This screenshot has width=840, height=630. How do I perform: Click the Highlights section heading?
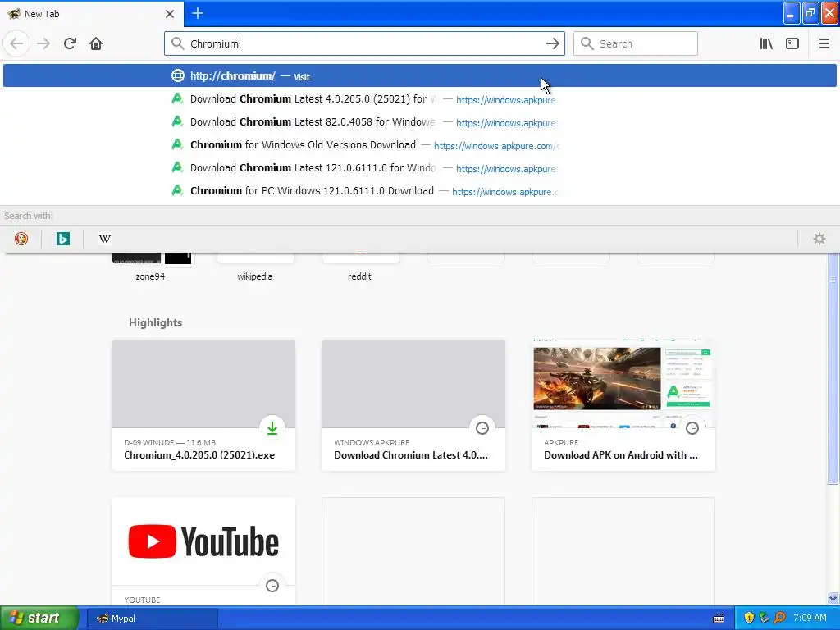pyautogui.click(x=155, y=322)
